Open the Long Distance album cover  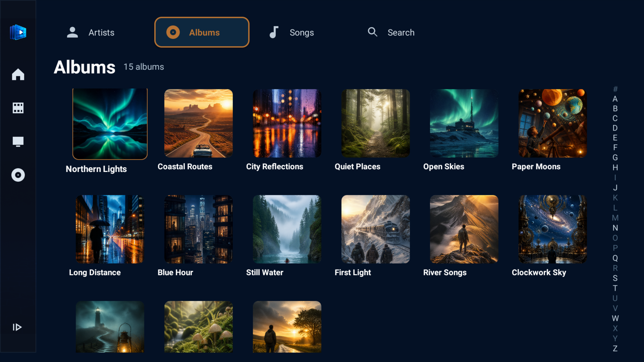click(110, 229)
